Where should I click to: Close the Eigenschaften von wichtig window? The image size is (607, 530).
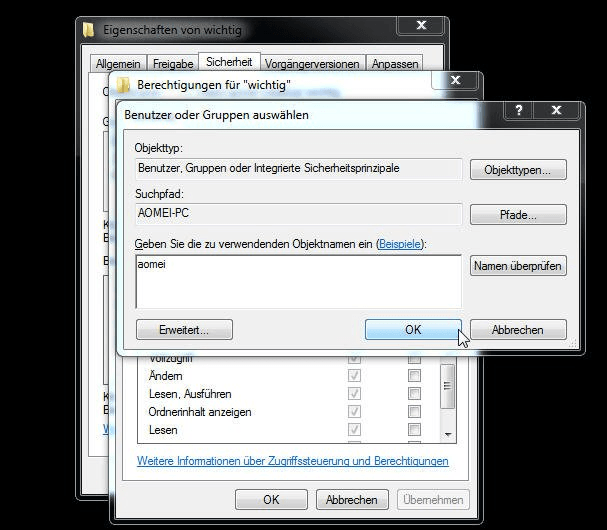point(421,26)
